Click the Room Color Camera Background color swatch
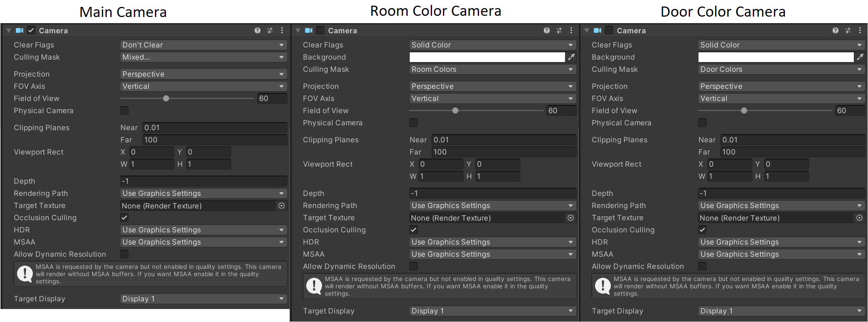The image size is (868, 322). click(487, 57)
